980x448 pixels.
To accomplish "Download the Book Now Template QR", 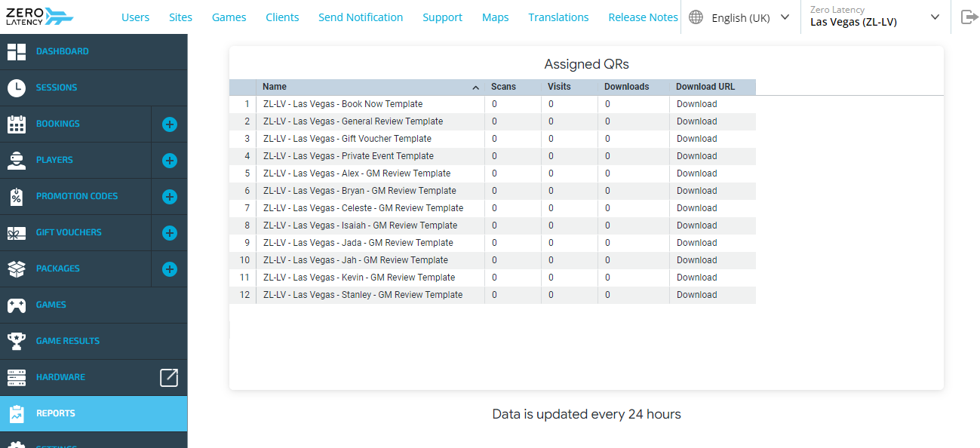I will [x=696, y=104].
